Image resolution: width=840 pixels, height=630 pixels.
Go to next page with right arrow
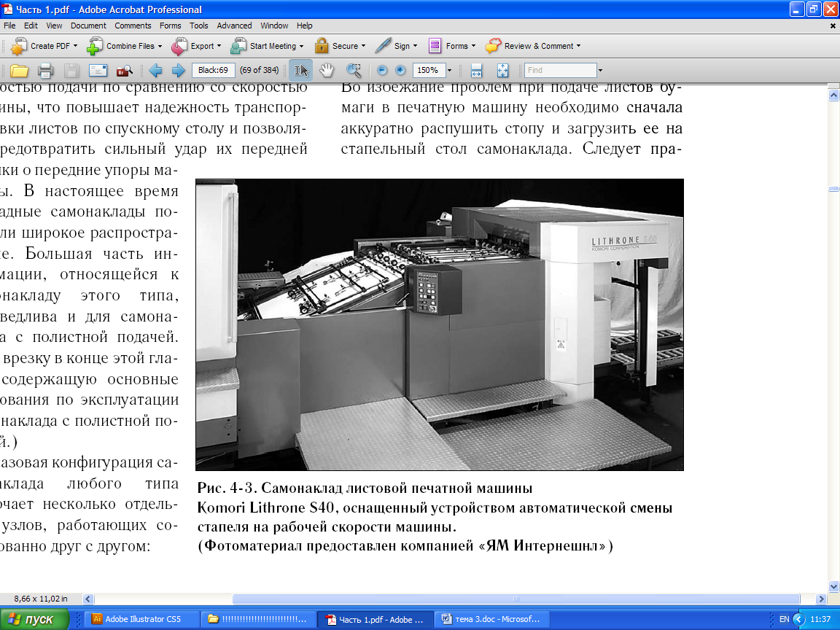(x=178, y=70)
